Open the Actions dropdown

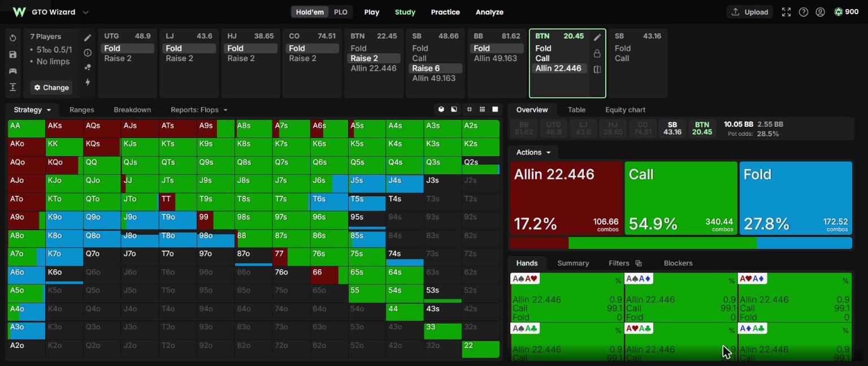pyautogui.click(x=533, y=152)
